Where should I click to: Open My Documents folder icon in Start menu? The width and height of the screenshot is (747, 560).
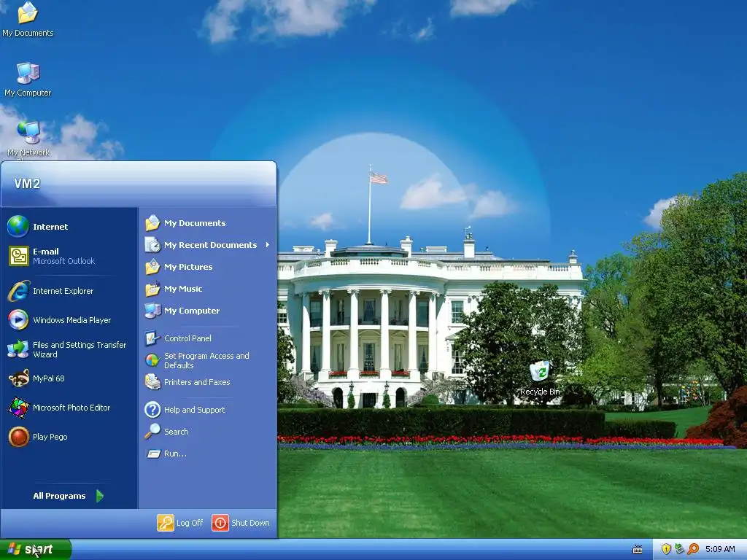(x=152, y=223)
